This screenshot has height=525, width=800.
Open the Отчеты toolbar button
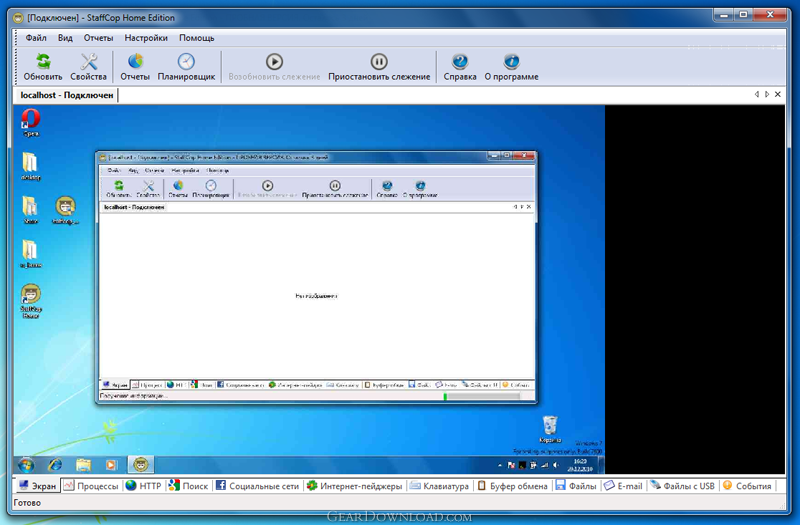pyautogui.click(x=135, y=67)
